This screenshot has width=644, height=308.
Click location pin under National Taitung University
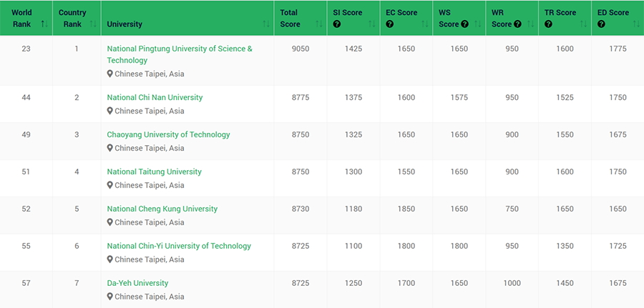click(109, 185)
